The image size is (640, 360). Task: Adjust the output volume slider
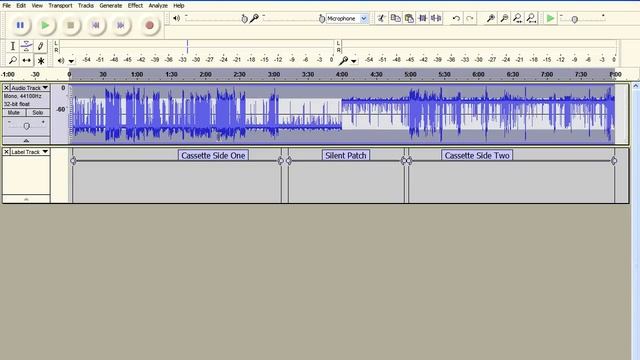coord(244,19)
